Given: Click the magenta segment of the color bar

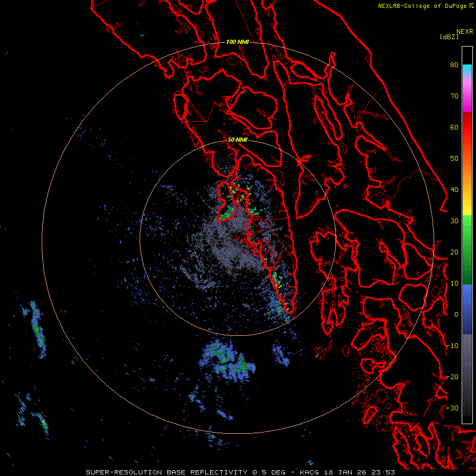Looking at the screenshot, I should (x=467, y=97).
